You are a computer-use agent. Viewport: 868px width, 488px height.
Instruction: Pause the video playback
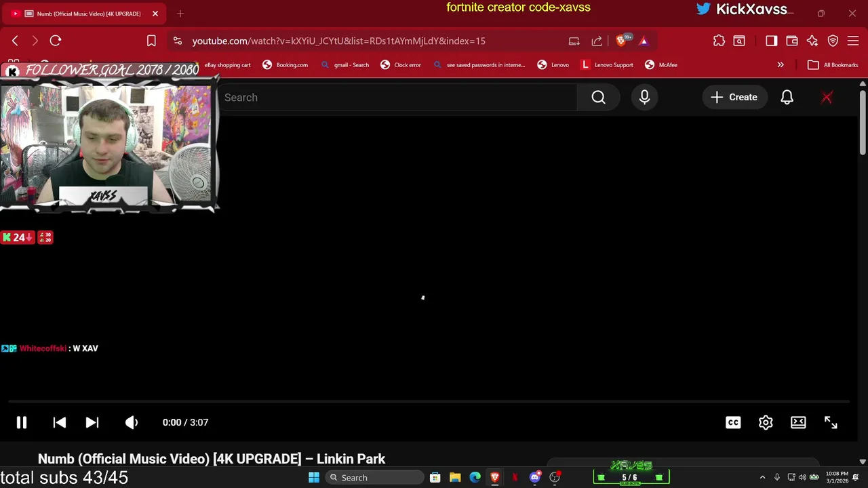[x=22, y=422]
